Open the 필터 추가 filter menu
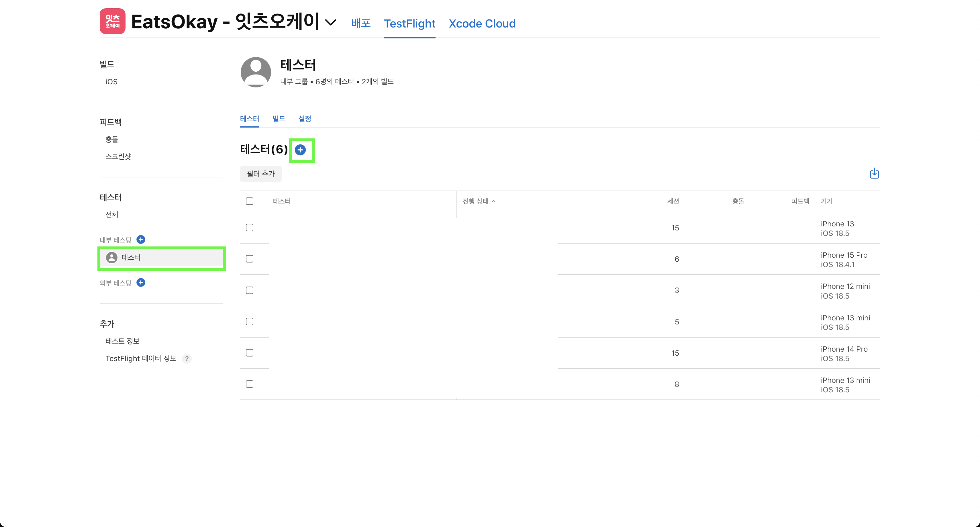The width and height of the screenshot is (980, 527). coord(260,174)
